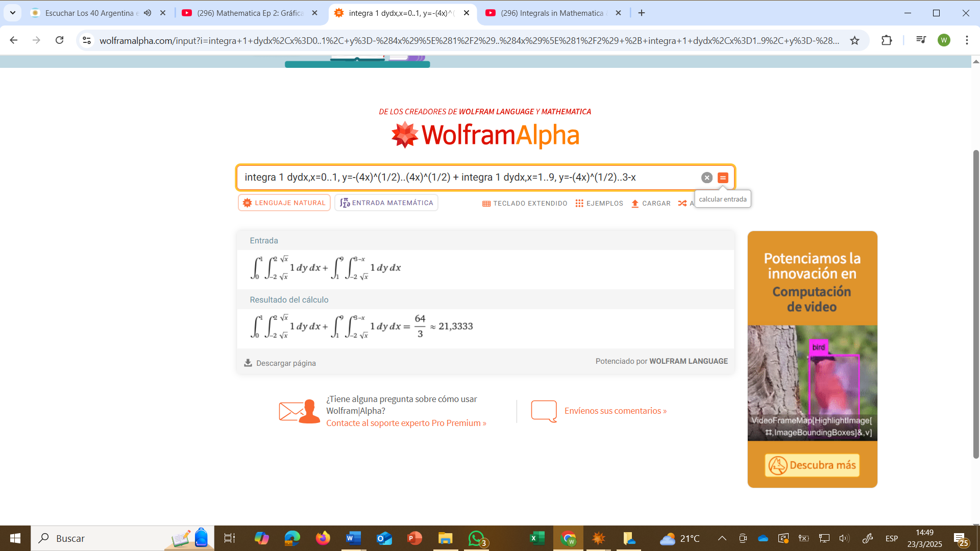This screenshot has width=980, height=551.
Task: Close the Integrals in Mathematica tab
Action: tap(618, 13)
